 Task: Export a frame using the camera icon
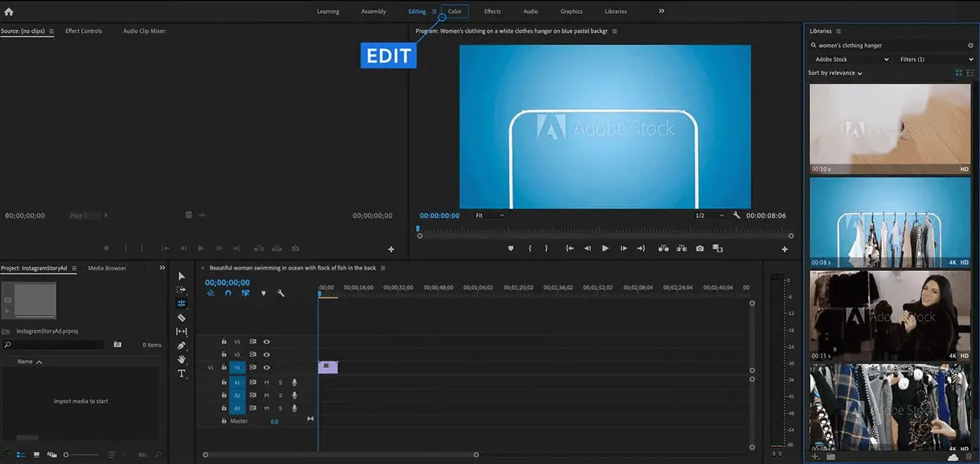click(x=699, y=248)
